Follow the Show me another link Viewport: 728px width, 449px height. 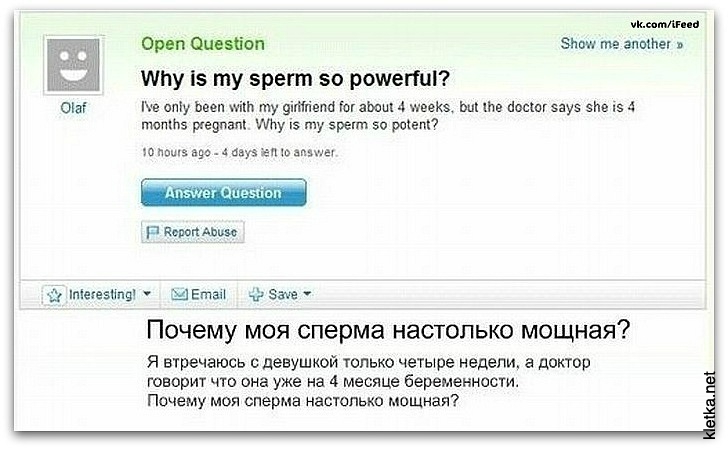pos(621,44)
